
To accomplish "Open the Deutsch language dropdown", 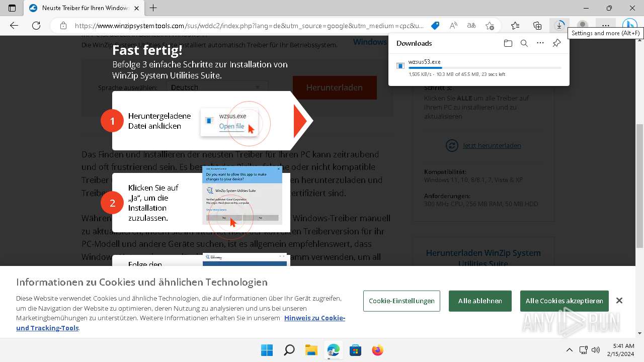I will [217, 87].
